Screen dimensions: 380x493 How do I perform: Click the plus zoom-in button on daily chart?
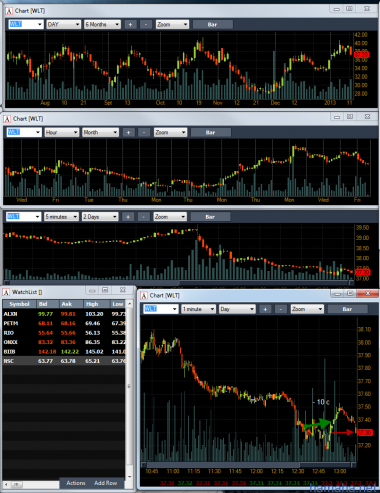[130, 24]
